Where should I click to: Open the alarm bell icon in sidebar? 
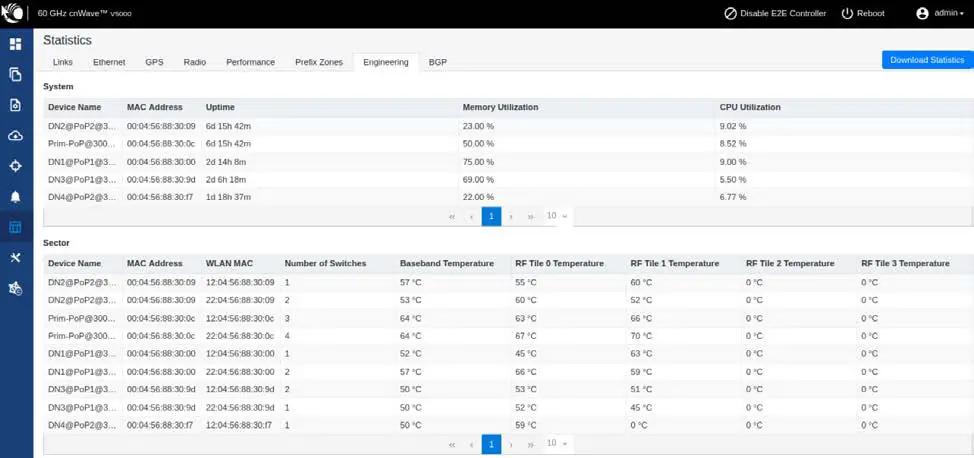(16, 196)
